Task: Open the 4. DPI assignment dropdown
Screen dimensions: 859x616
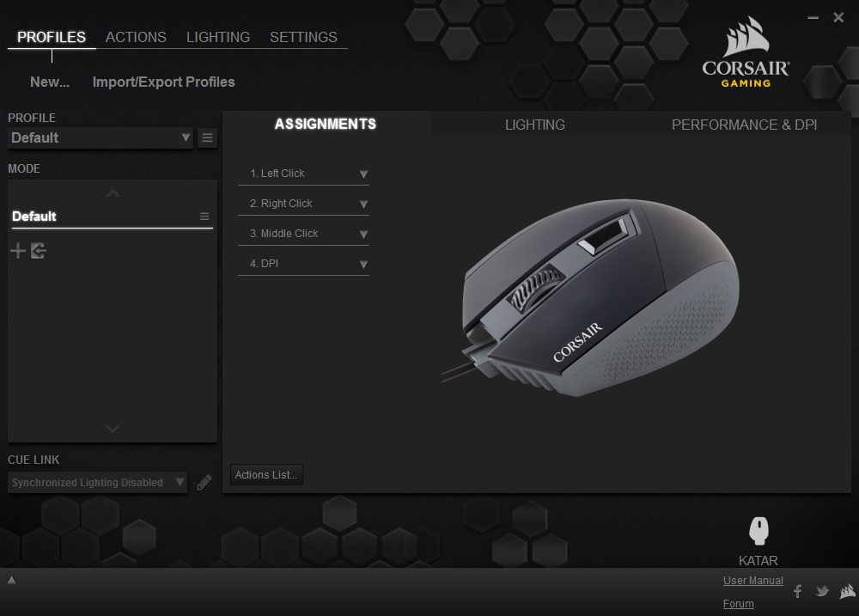Action: coord(303,264)
